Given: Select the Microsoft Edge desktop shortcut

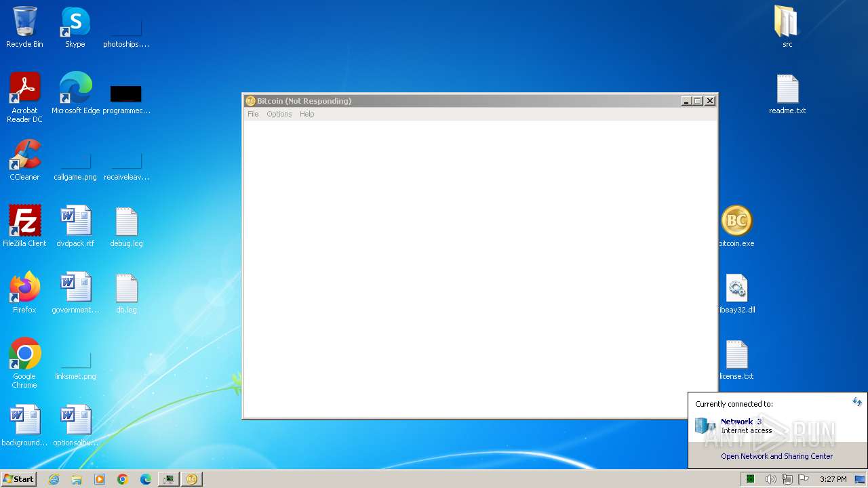Looking at the screenshot, I should (x=75, y=94).
